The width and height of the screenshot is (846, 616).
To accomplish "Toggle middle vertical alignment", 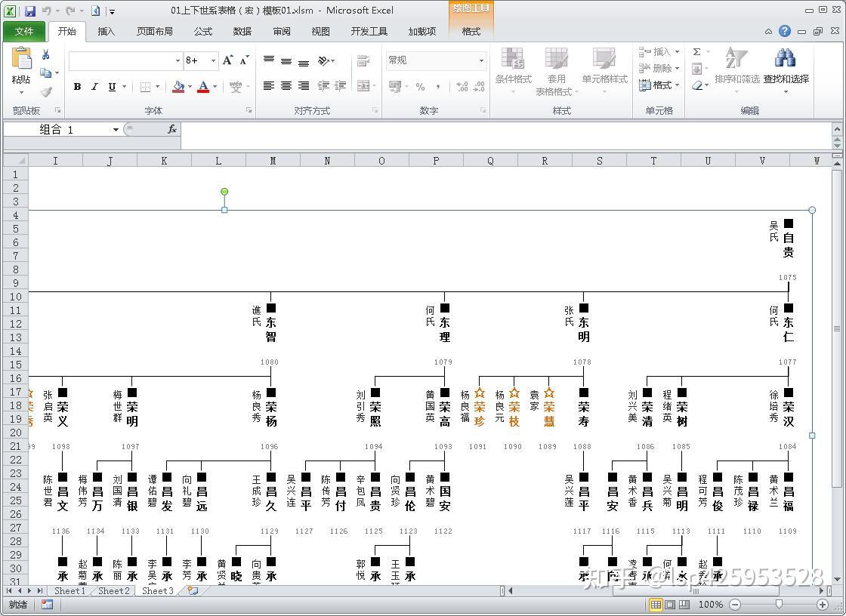I will pyautogui.click(x=286, y=60).
